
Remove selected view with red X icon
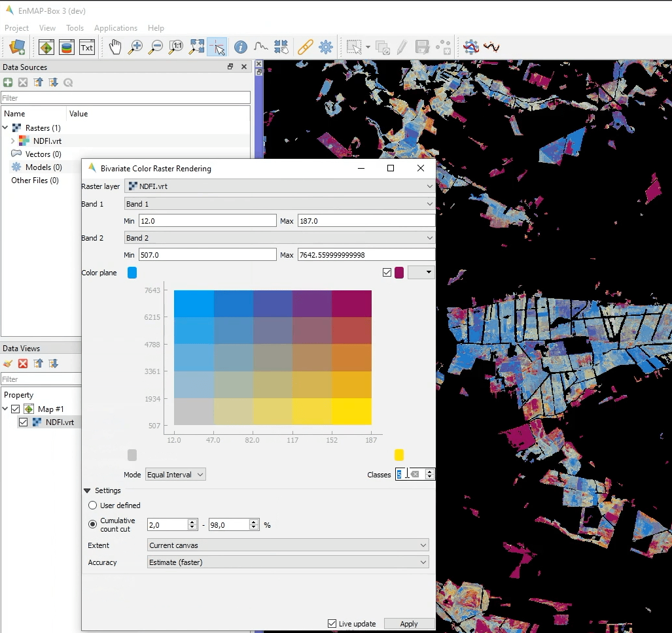(23, 364)
